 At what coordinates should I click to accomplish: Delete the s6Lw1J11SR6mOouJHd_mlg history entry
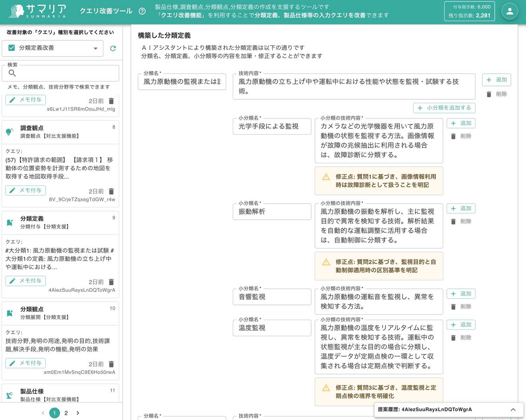(x=112, y=101)
